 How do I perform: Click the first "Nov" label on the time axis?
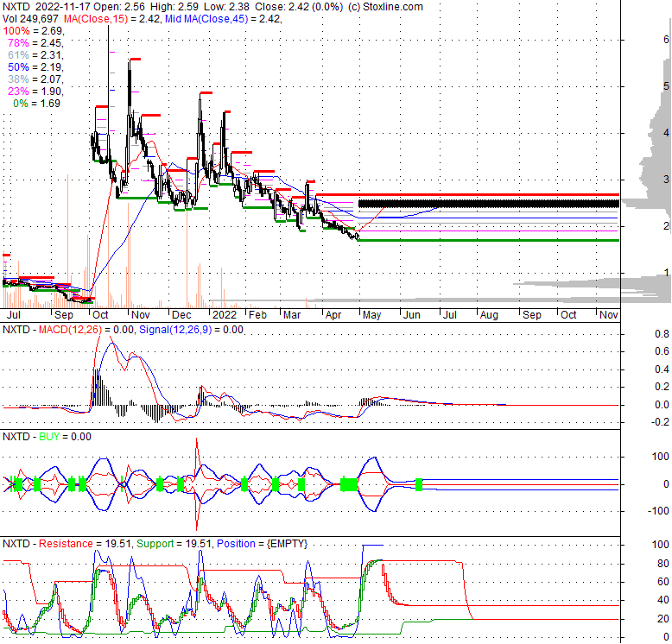pos(140,315)
